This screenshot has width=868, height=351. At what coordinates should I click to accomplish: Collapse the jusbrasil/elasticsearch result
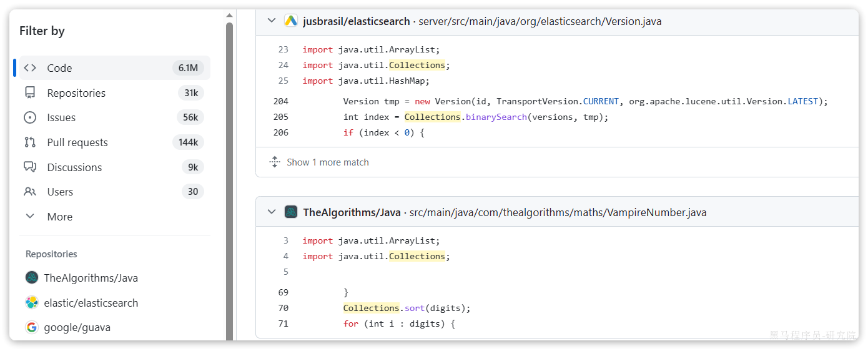coord(272,21)
